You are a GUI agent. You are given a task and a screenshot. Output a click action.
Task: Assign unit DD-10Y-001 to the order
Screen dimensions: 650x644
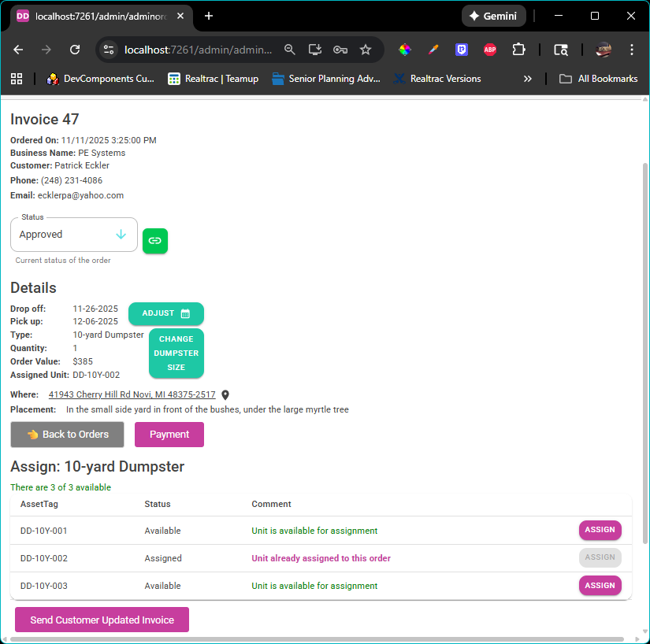pos(600,530)
